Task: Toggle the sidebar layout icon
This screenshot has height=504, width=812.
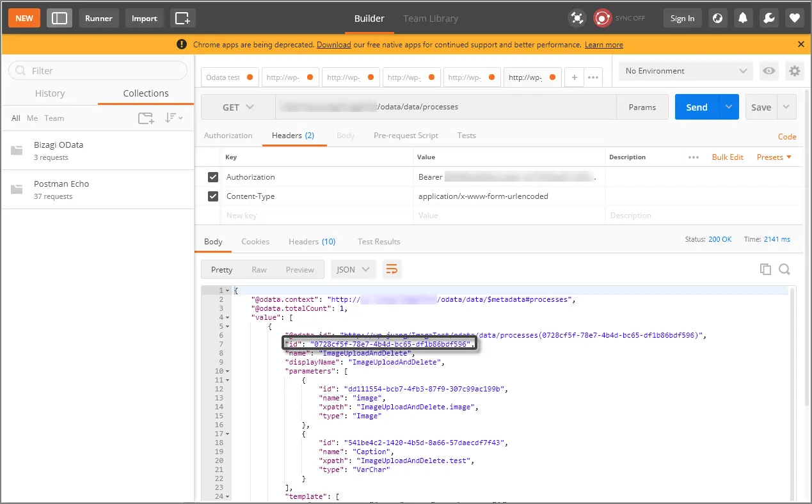Action: click(60, 18)
